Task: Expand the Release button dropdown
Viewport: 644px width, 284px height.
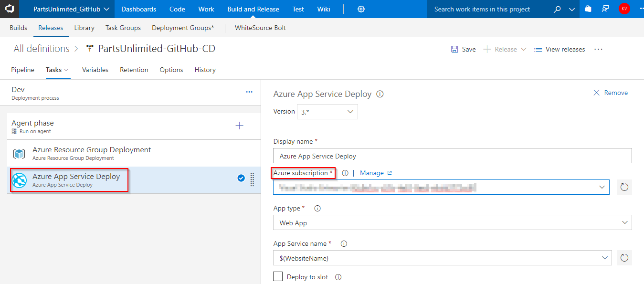Action: 524,49
